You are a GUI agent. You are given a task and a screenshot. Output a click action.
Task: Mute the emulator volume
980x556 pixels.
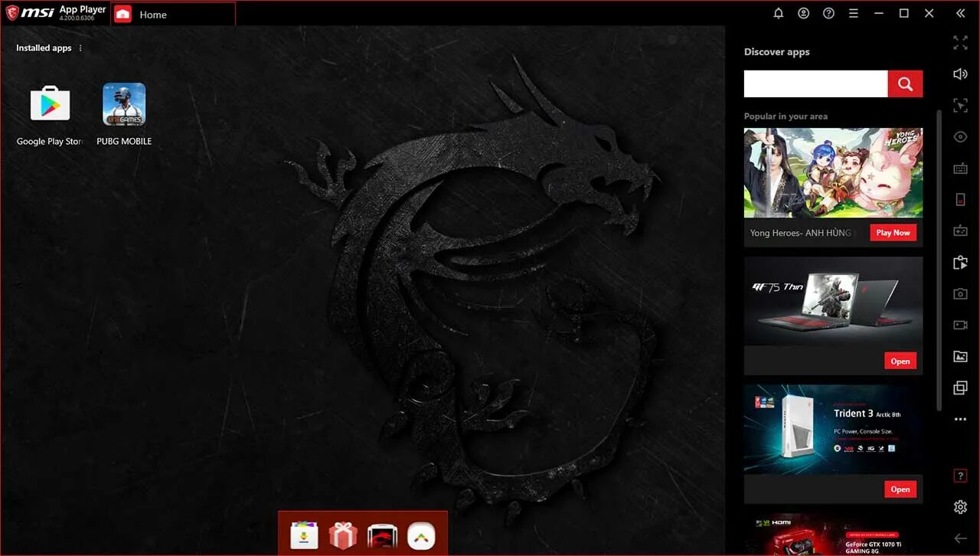click(960, 74)
